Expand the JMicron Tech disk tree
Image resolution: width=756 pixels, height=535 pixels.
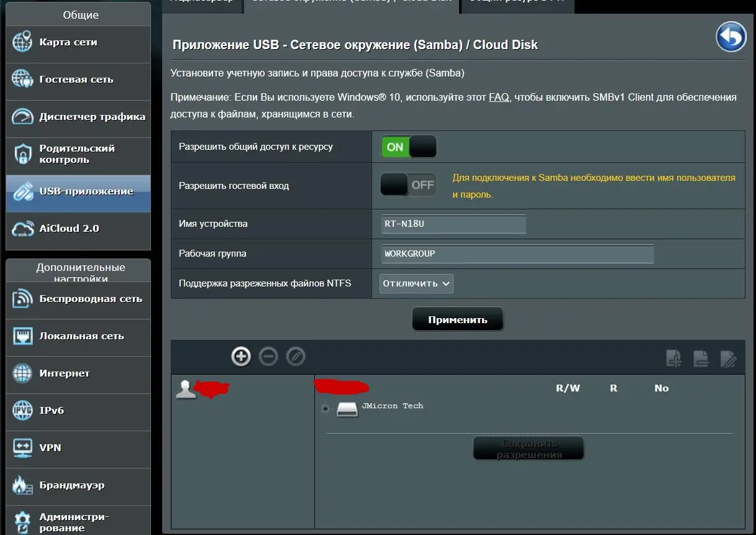click(x=325, y=409)
